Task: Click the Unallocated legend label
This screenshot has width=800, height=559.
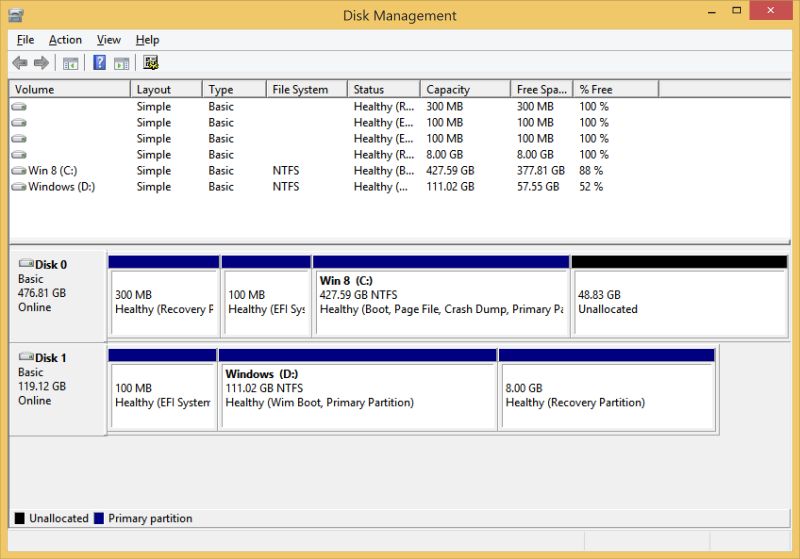Action: (x=59, y=518)
